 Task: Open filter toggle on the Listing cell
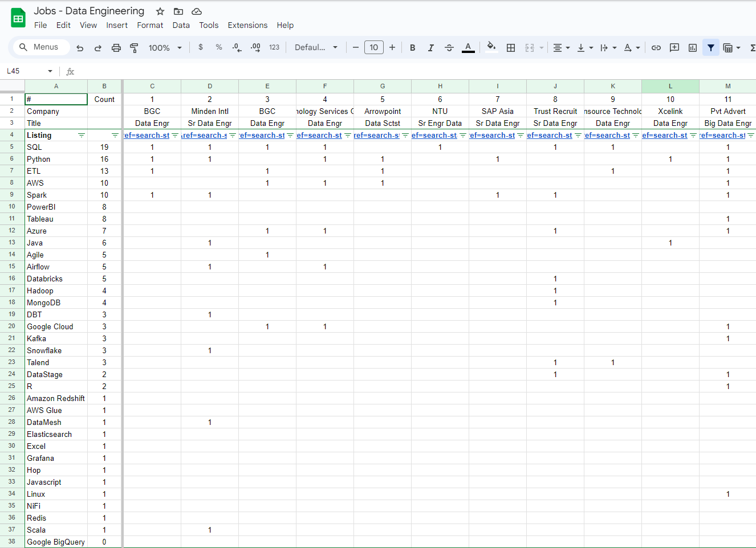[82, 136]
